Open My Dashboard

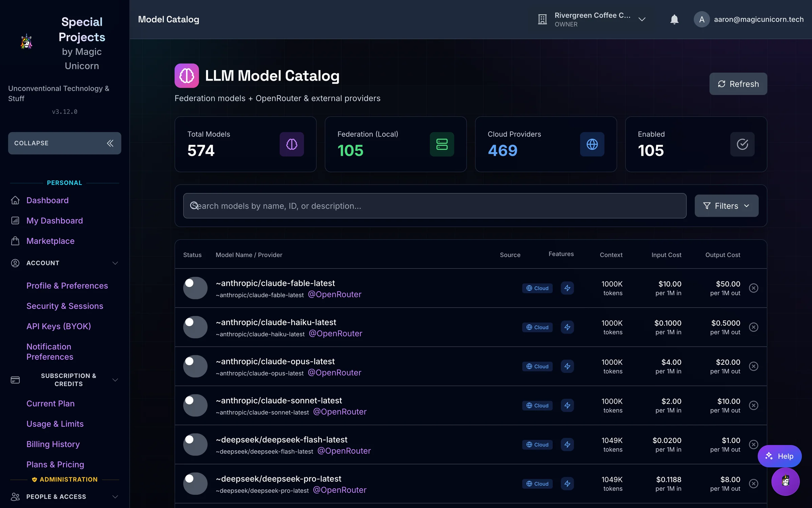tap(54, 221)
